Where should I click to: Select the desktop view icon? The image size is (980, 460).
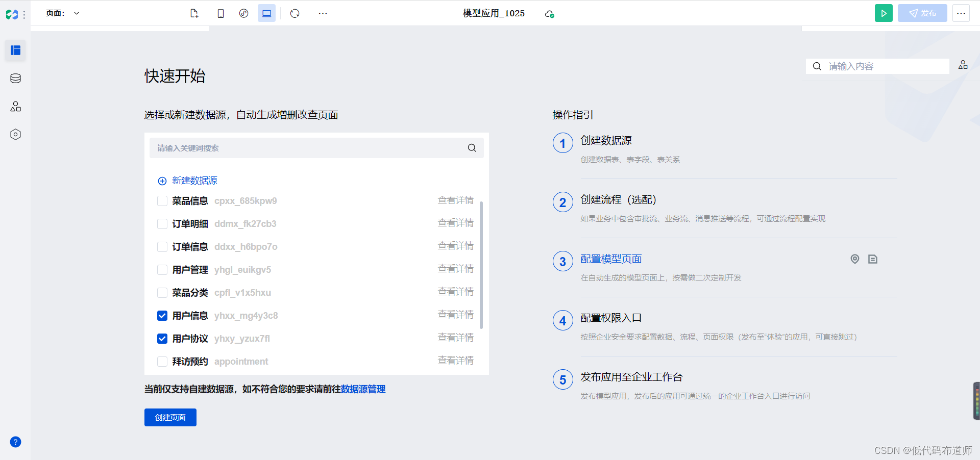pyautogui.click(x=266, y=13)
